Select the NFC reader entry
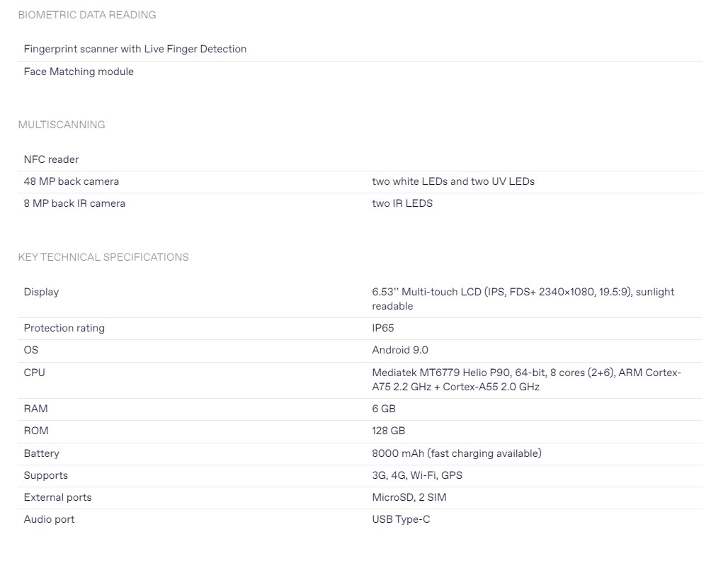Viewport: 728px width, 561px height. coord(51,159)
